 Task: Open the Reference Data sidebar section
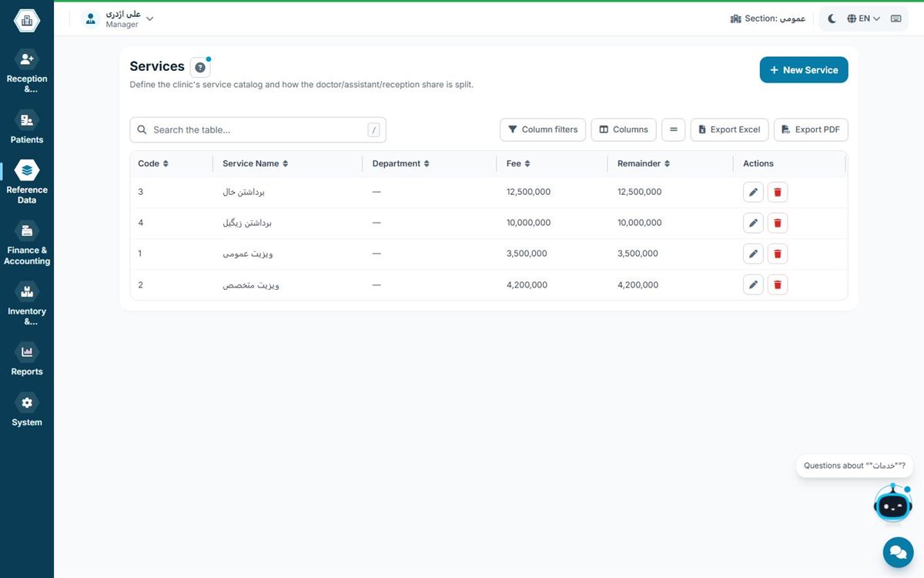[x=27, y=182]
